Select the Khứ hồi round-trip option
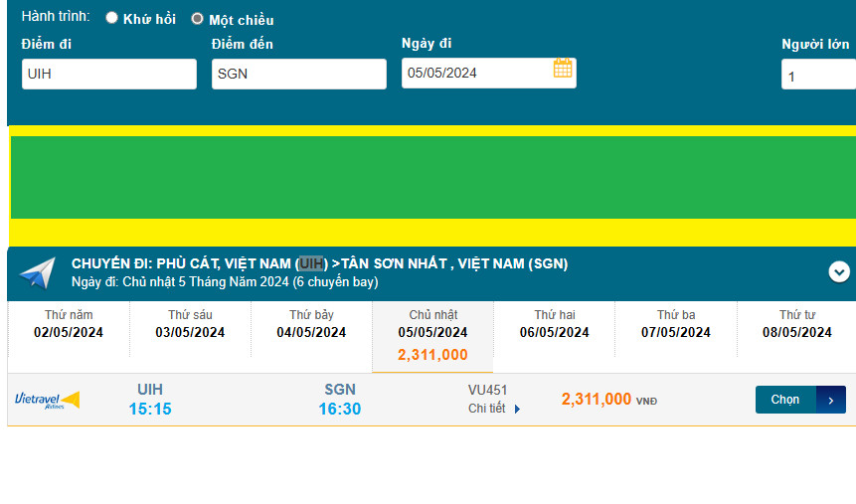Screen dimensions: 856x504 [x=111, y=18]
